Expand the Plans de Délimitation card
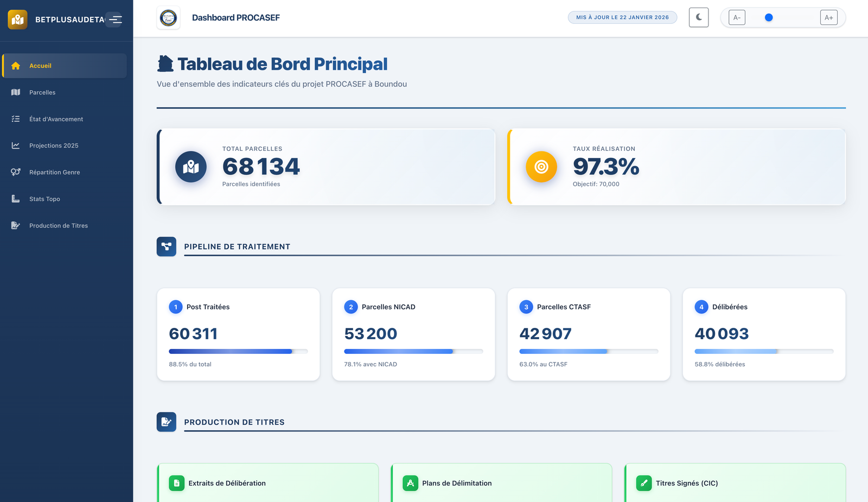The width and height of the screenshot is (868, 502). coord(501,483)
